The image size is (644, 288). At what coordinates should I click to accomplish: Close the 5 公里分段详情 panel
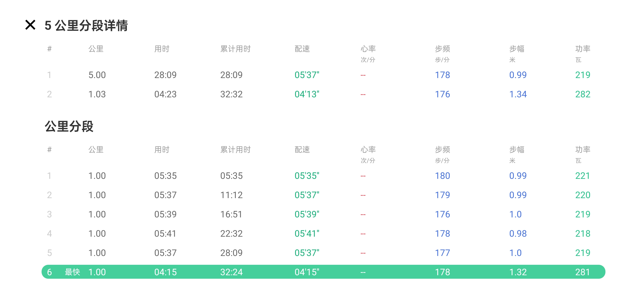click(x=30, y=25)
